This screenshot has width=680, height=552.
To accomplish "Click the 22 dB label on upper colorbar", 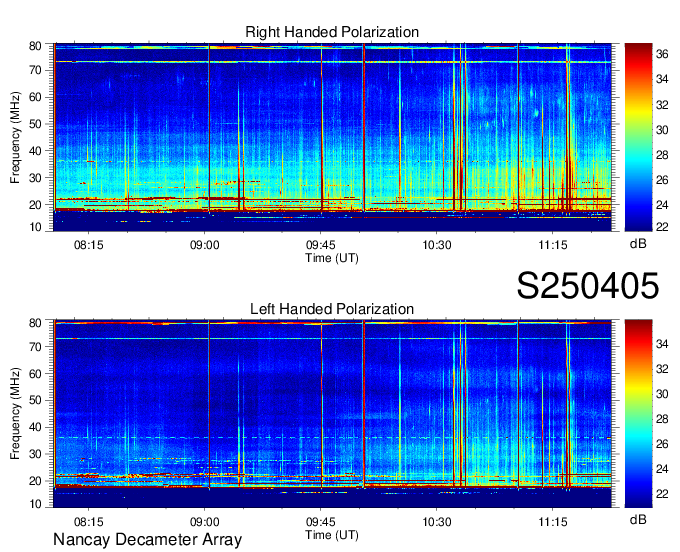I will (662, 227).
